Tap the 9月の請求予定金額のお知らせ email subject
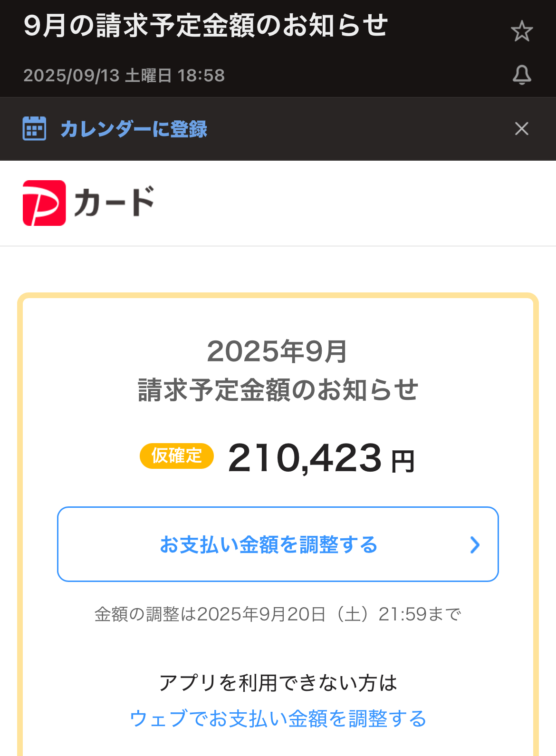Viewport: 556px width, 756px height. (x=206, y=26)
